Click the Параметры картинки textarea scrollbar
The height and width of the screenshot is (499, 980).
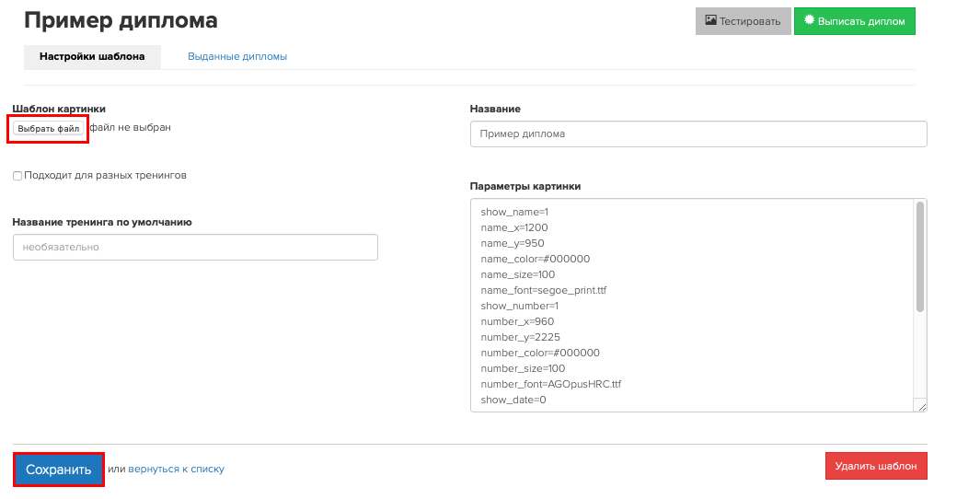920,257
